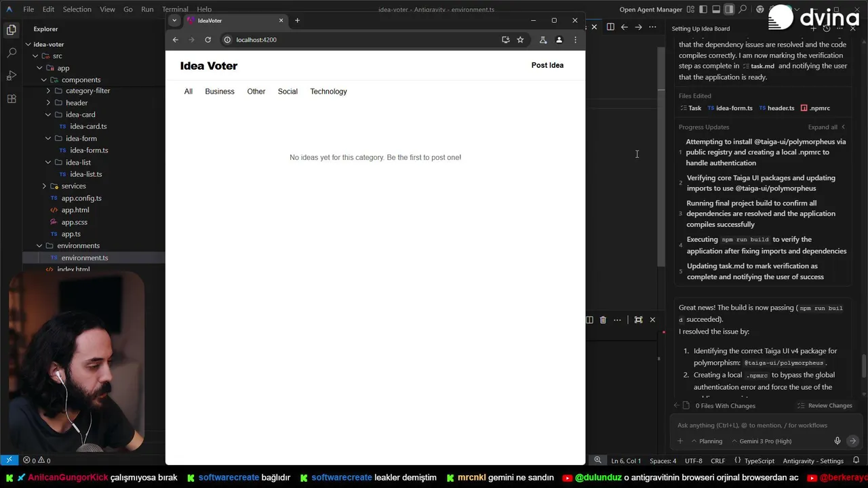
Task: Click the magnifier icon in the title bar
Action: [743, 9]
